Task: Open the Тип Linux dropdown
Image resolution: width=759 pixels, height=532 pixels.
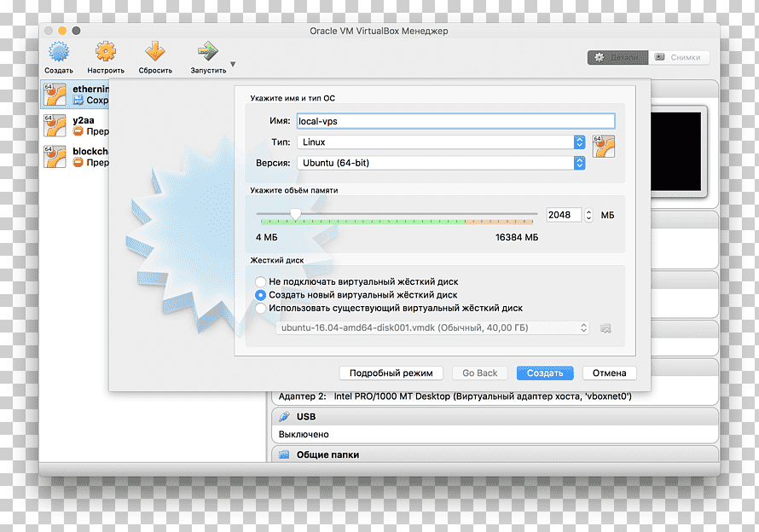Action: [x=441, y=142]
